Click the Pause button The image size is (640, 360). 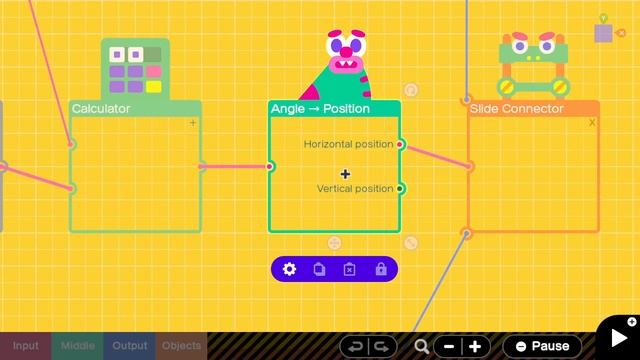point(542,346)
